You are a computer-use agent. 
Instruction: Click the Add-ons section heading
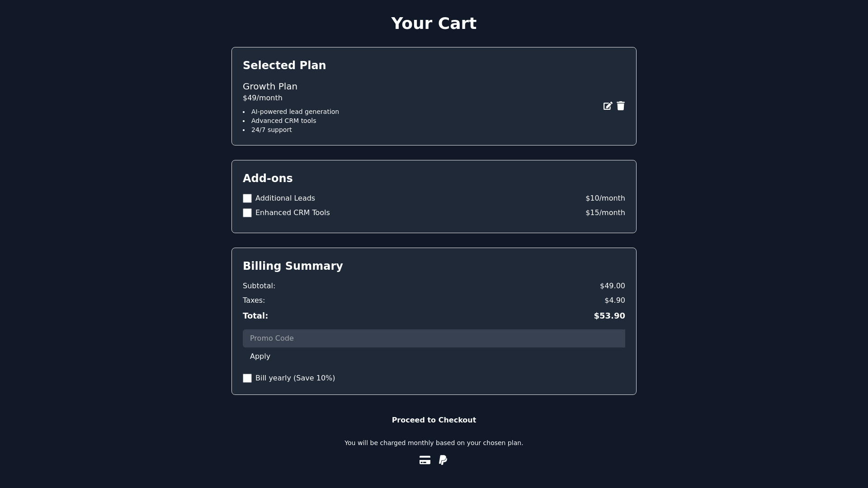coord(268,178)
